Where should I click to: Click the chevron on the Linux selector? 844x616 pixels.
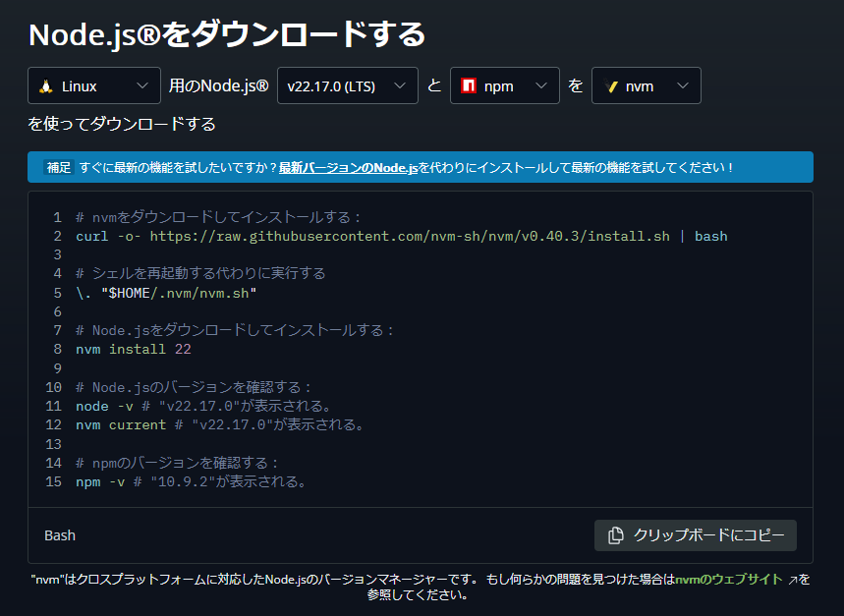(x=141, y=85)
